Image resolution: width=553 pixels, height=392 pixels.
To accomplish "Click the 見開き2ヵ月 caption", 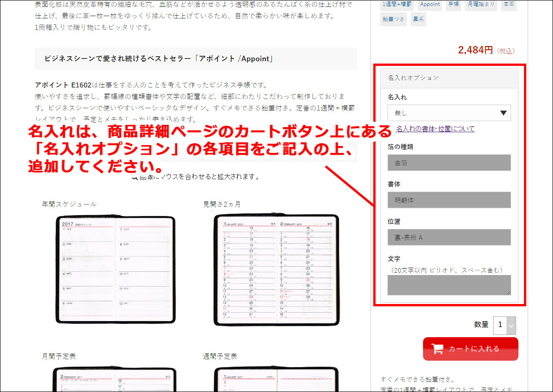I will (x=222, y=204).
